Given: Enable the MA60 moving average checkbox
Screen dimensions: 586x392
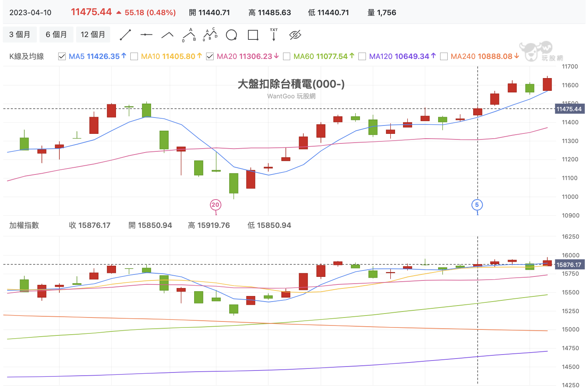Looking at the screenshot, I should 286,57.
